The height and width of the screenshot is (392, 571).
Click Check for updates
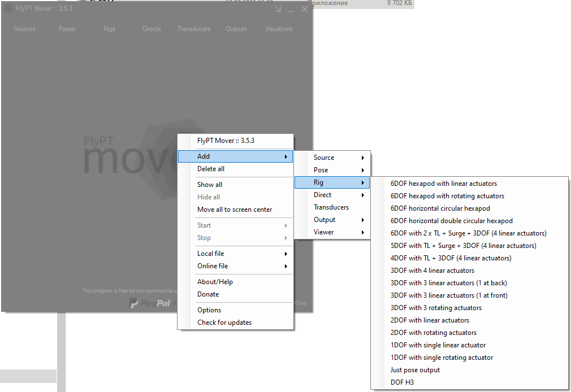[x=235, y=323]
